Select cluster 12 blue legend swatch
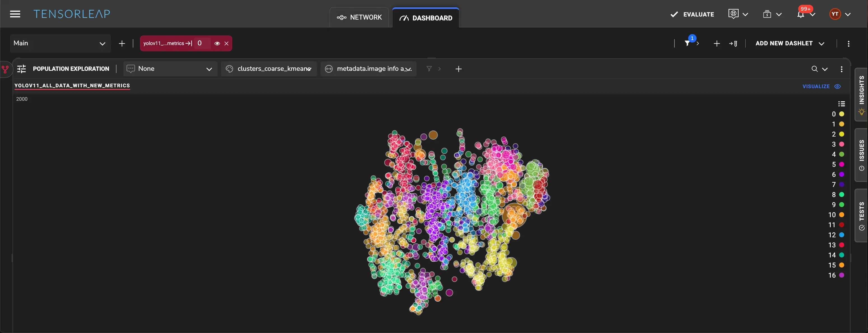868x333 pixels. coord(841,235)
